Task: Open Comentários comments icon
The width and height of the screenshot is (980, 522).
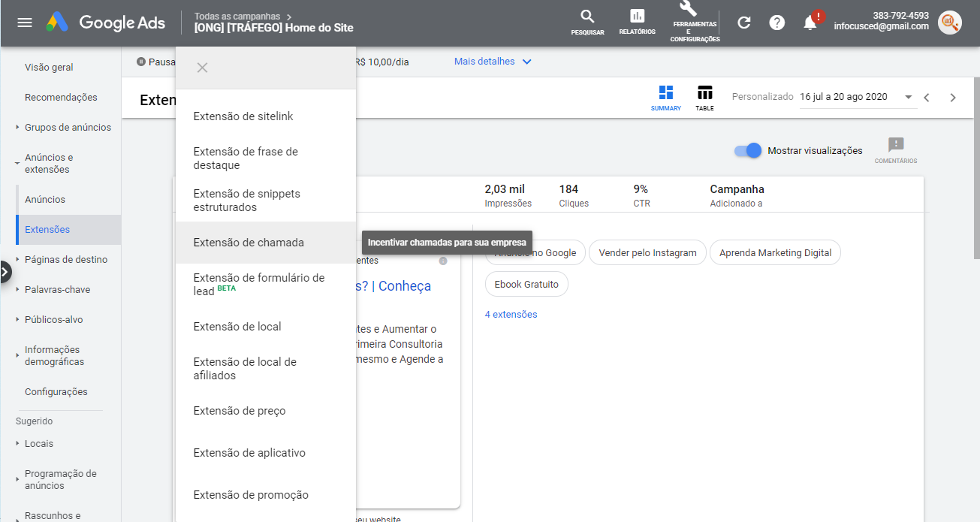Action: tap(896, 150)
